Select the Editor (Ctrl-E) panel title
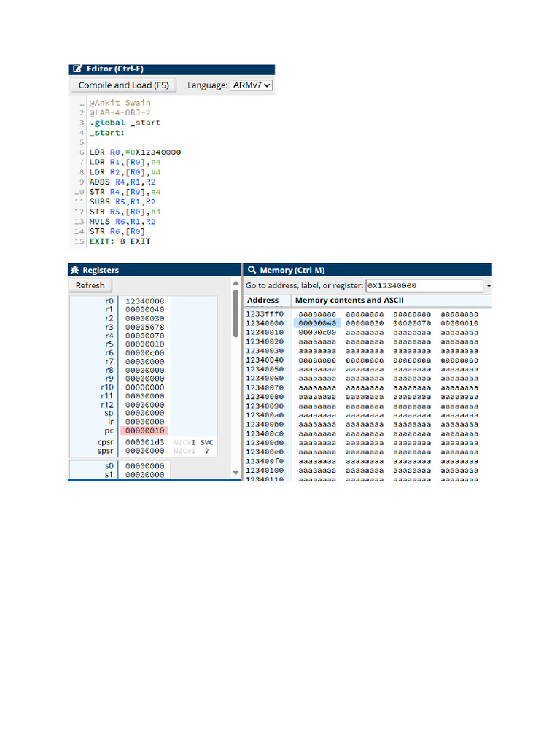 pyautogui.click(x=115, y=69)
